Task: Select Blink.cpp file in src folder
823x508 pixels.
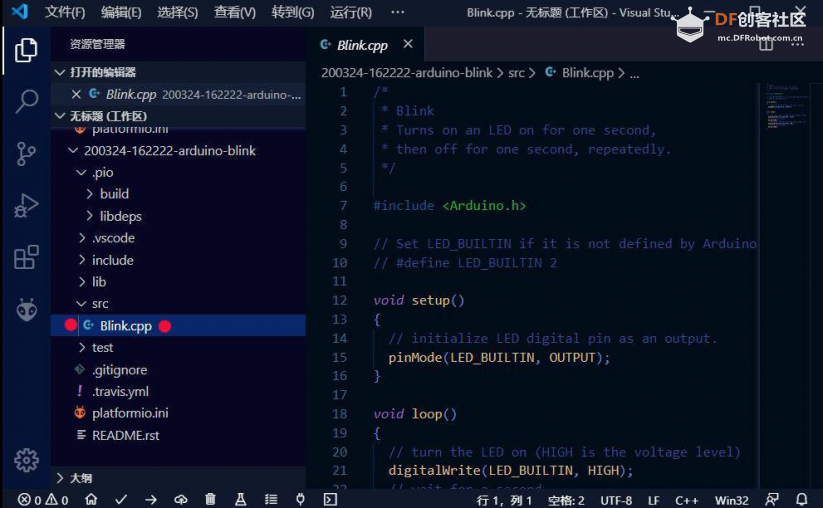Action: (178, 326)
